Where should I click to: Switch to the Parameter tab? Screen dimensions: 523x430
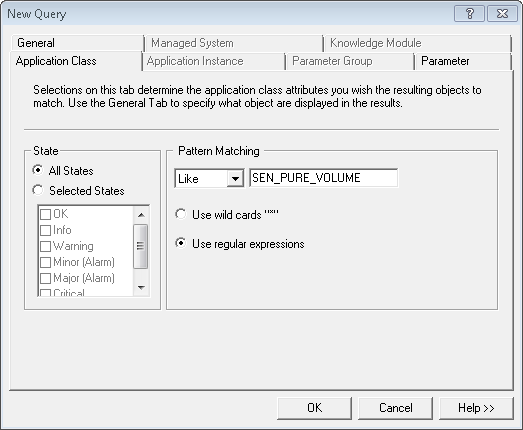pyautogui.click(x=463, y=61)
